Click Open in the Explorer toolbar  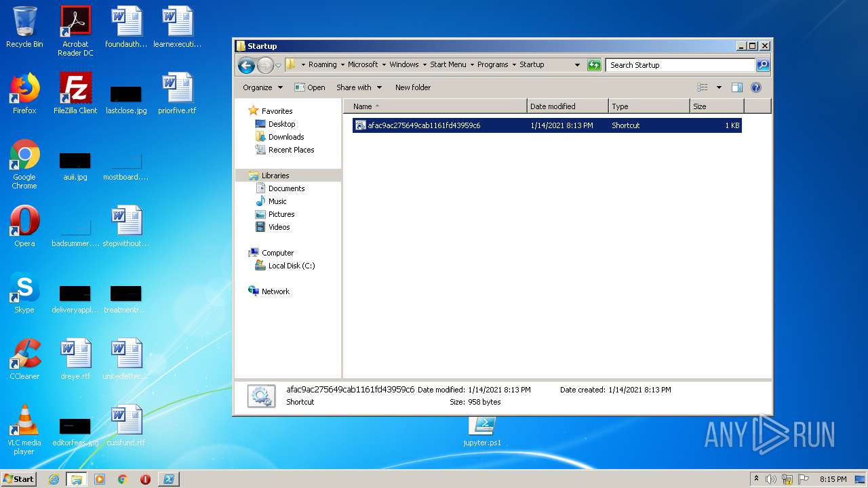click(x=310, y=87)
